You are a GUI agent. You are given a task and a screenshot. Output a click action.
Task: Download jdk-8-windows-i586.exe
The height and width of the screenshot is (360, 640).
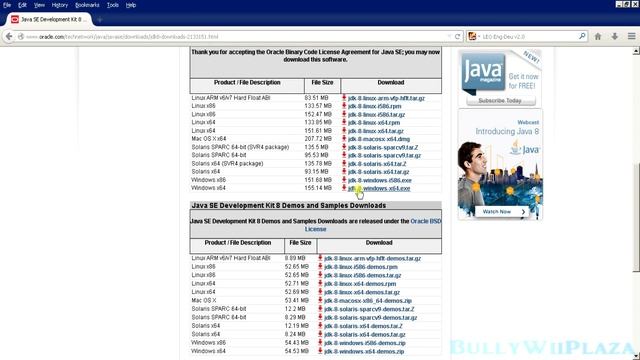(x=380, y=180)
